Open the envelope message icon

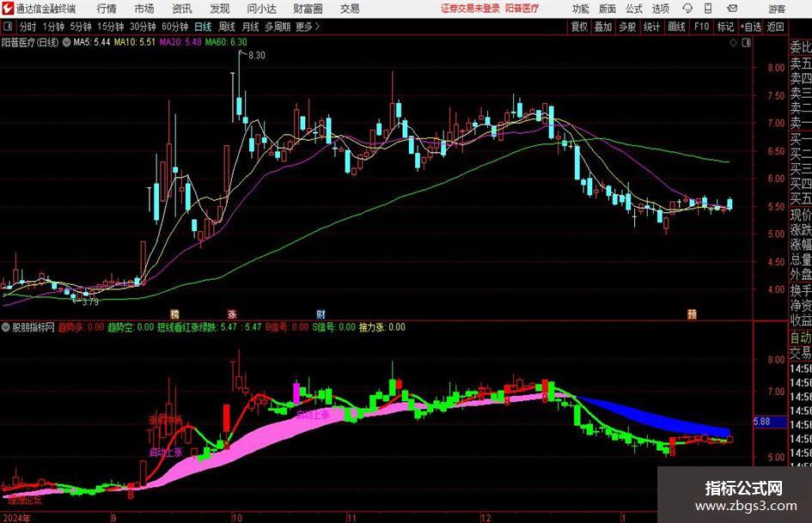(x=732, y=9)
